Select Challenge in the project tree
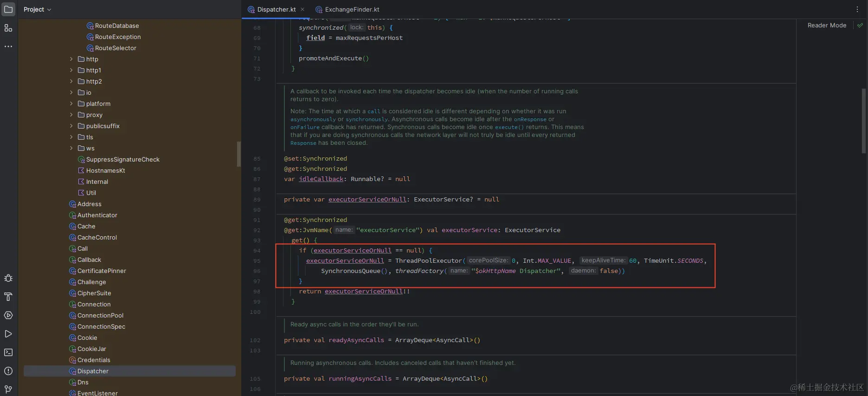Viewport: 868px width, 396px height. click(x=91, y=282)
